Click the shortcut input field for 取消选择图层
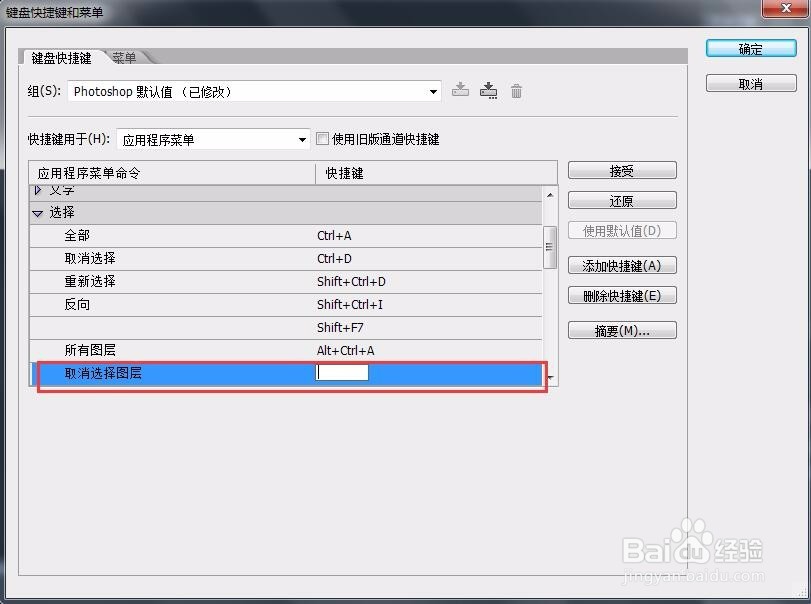The width and height of the screenshot is (811, 604). (343, 372)
